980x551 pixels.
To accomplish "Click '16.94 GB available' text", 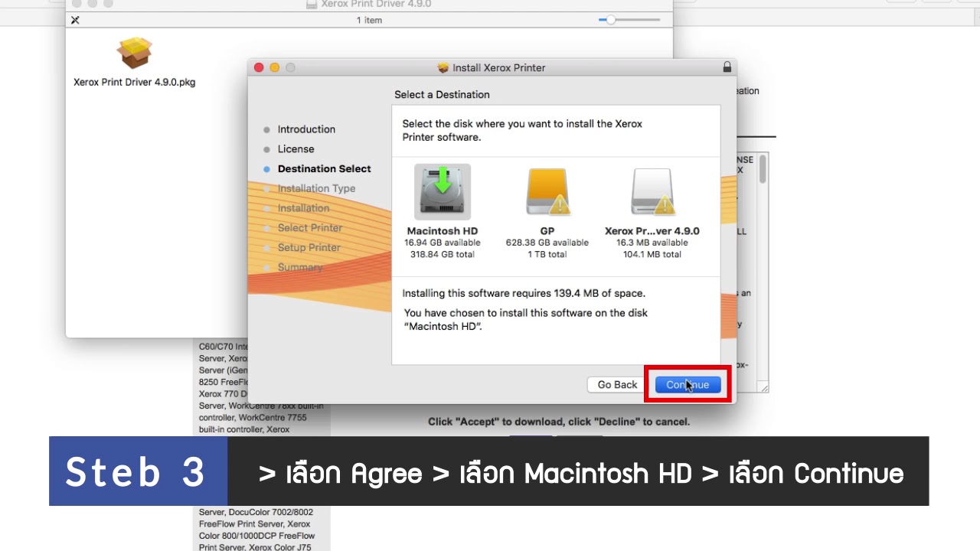I will click(x=443, y=243).
